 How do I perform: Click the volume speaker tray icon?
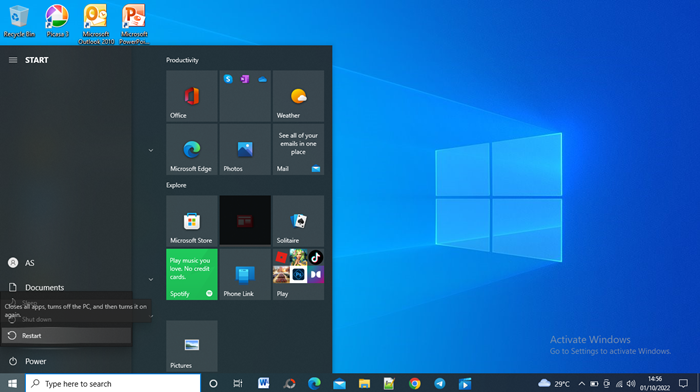click(631, 383)
